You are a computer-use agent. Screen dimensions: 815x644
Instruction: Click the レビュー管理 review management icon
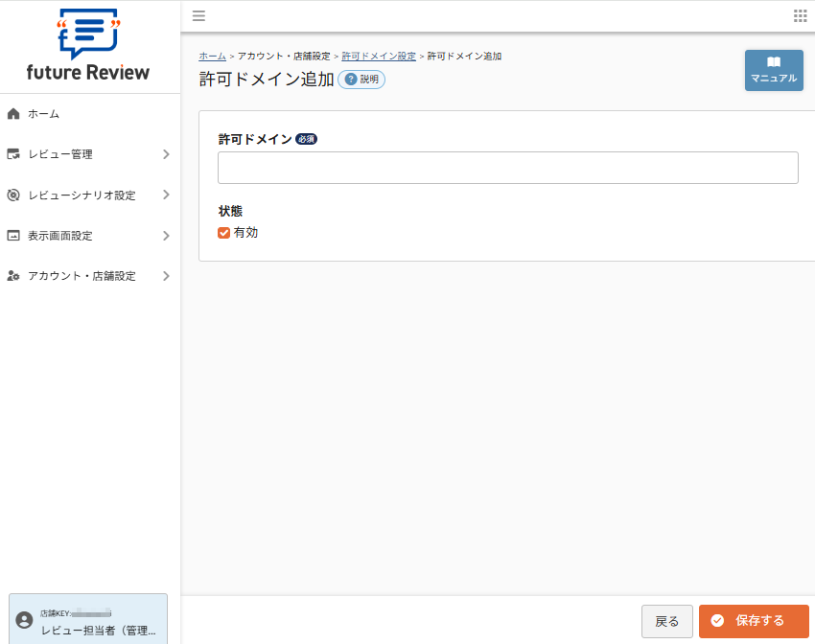13,153
